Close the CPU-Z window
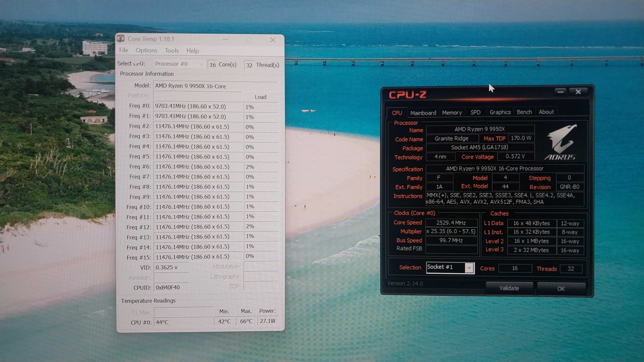Image resolution: width=644 pixels, height=362 pixels. coord(578,92)
